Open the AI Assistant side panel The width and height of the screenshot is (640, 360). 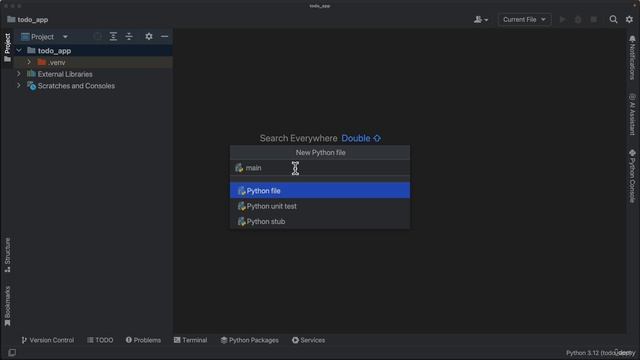632,114
